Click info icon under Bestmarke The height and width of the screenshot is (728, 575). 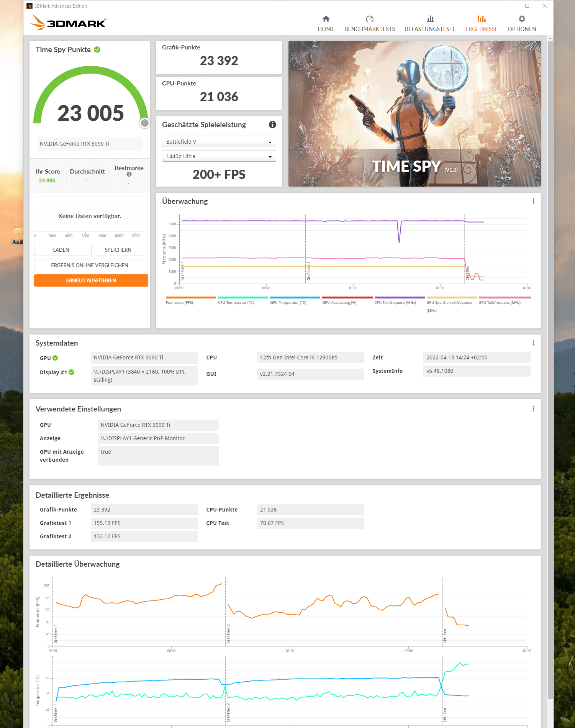pyautogui.click(x=129, y=174)
